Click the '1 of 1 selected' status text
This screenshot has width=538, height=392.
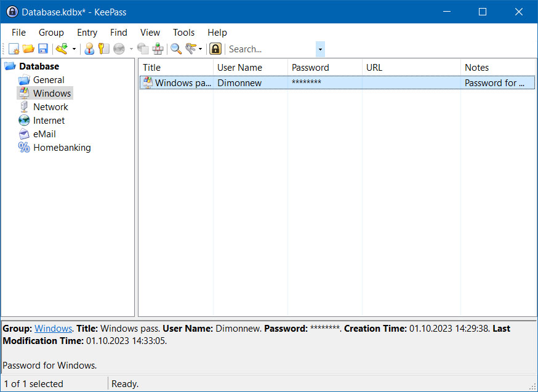click(34, 384)
